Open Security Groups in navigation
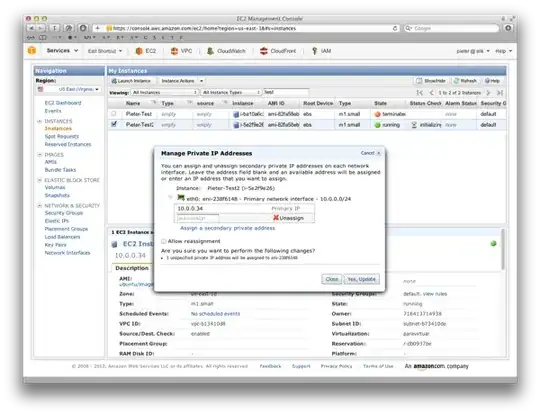This screenshot has height=415, width=540. tap(64, 213)
